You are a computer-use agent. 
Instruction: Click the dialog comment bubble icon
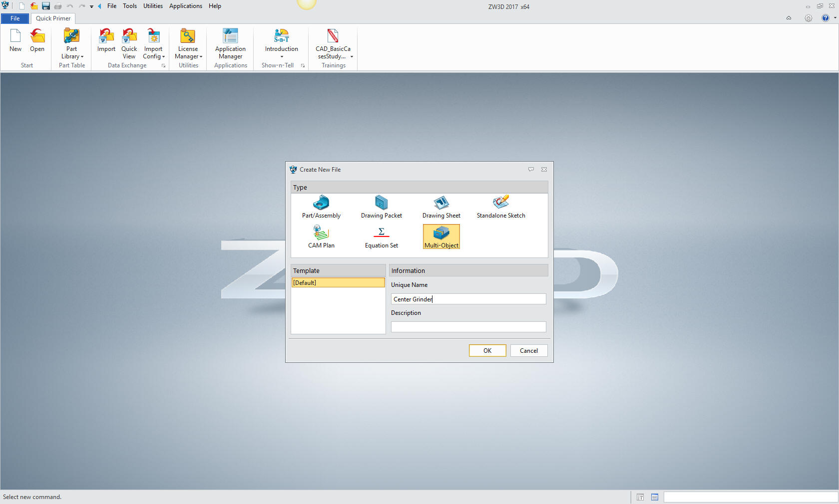pyautogui.click(x=531, y=169)
